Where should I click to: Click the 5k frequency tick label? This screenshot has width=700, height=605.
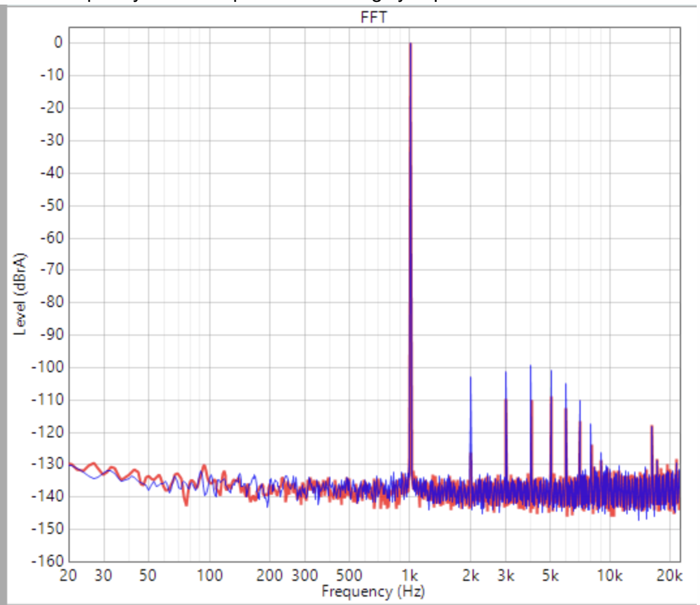coord(551,575)
